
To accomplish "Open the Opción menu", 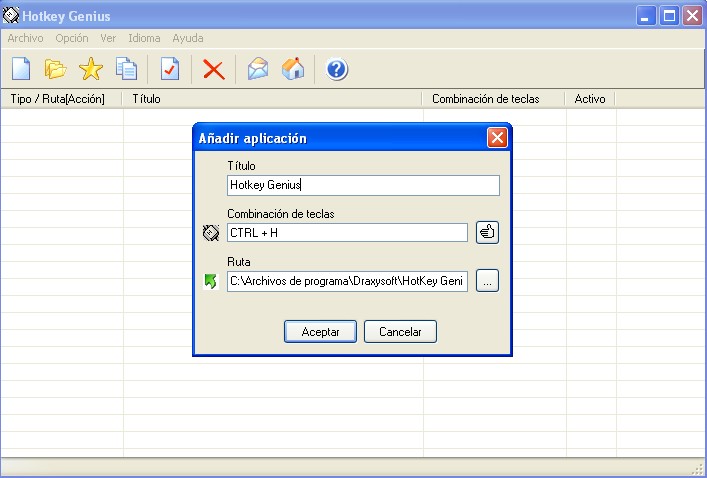I will coord(72,38).
